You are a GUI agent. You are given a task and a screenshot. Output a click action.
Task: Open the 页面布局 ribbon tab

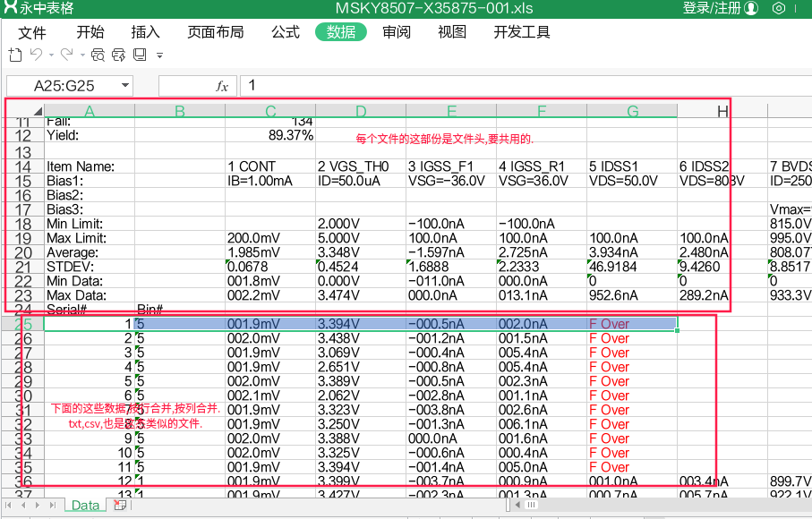(x=216, y=32)
